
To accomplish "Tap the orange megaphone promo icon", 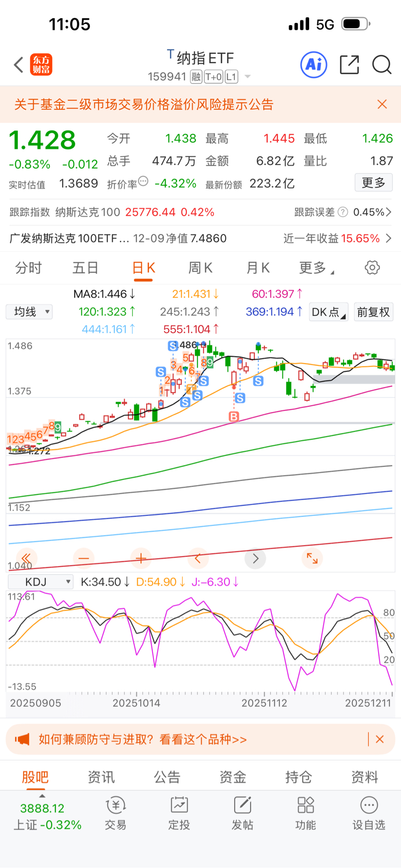I will (22, 740).
